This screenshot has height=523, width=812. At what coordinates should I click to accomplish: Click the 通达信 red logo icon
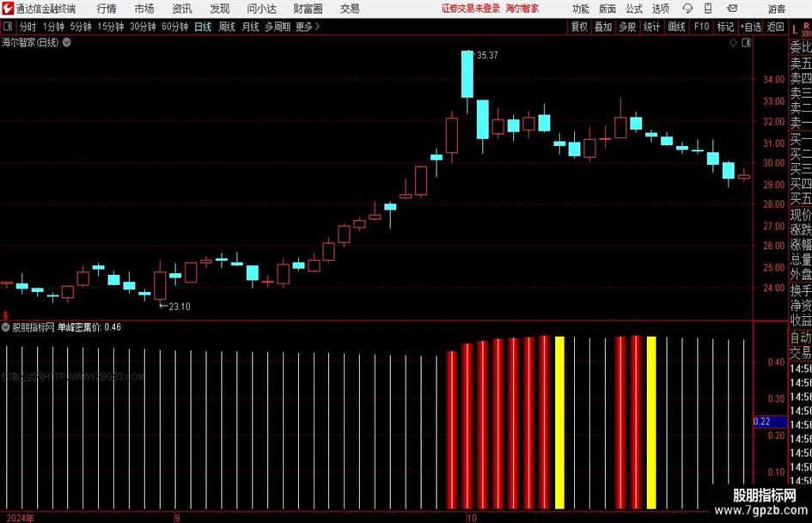coord(7,9)
